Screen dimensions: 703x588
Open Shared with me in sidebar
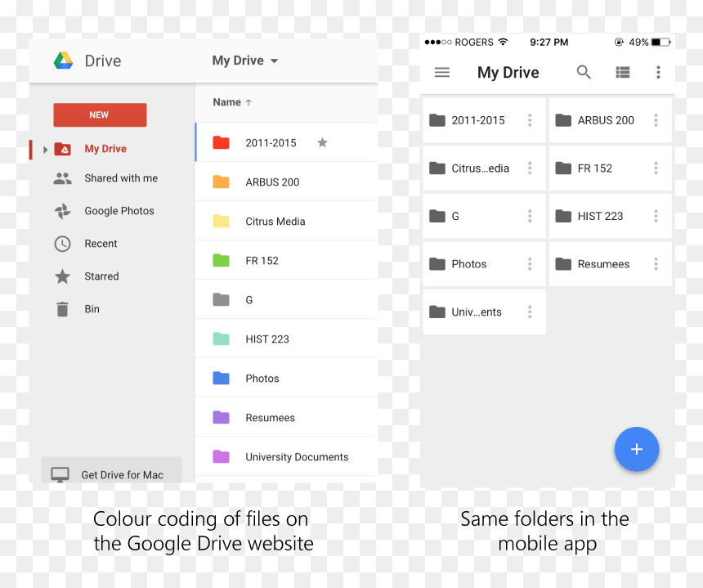(x=121, y=178)
